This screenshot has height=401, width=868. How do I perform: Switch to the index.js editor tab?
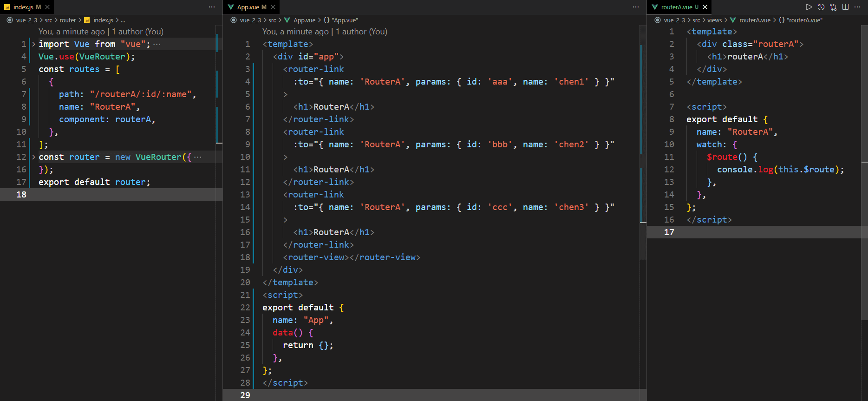26,7
